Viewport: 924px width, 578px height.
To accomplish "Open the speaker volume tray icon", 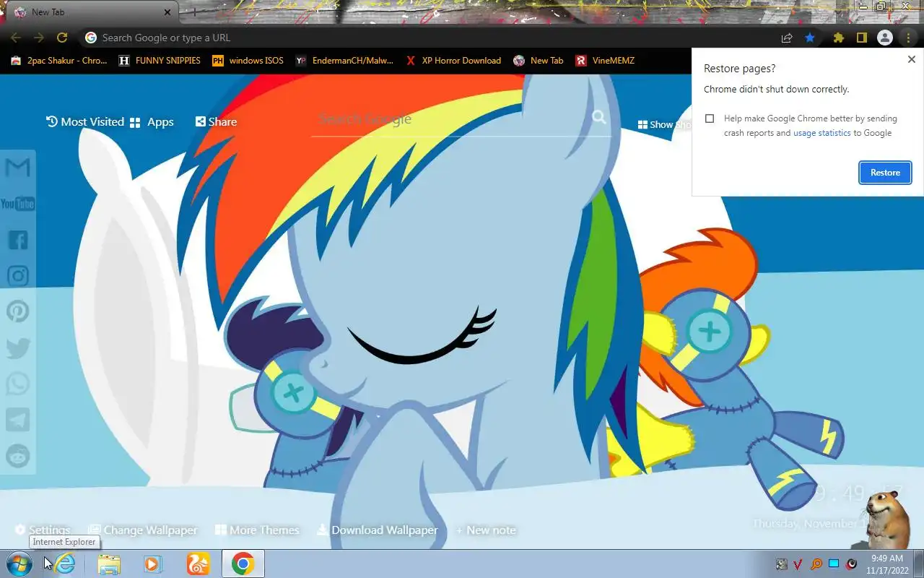I will (852, 564).
